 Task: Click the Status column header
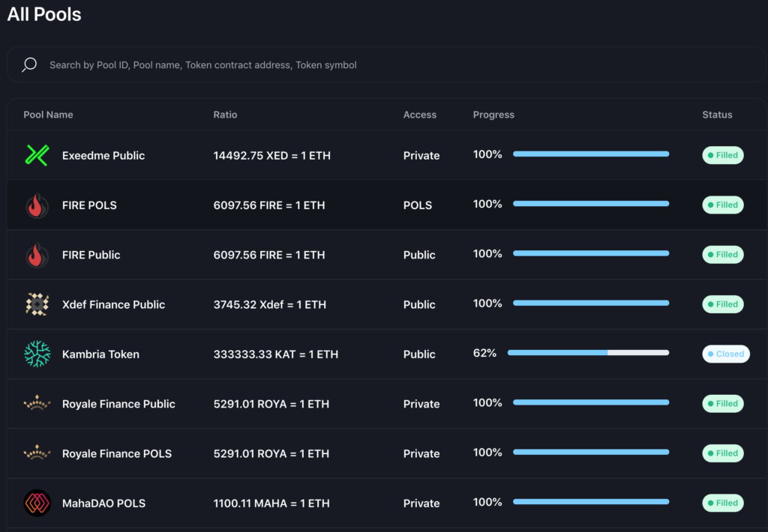(717, 115)
